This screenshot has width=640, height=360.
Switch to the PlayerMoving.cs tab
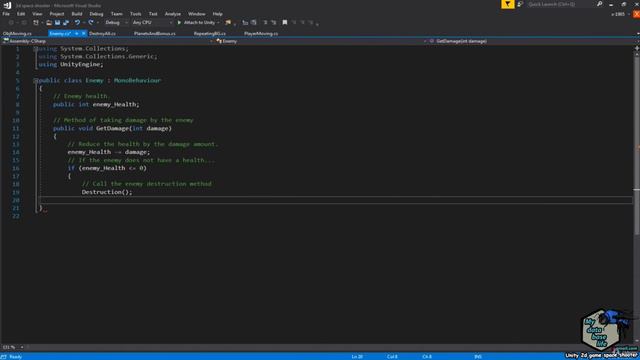tap(261, 33)
